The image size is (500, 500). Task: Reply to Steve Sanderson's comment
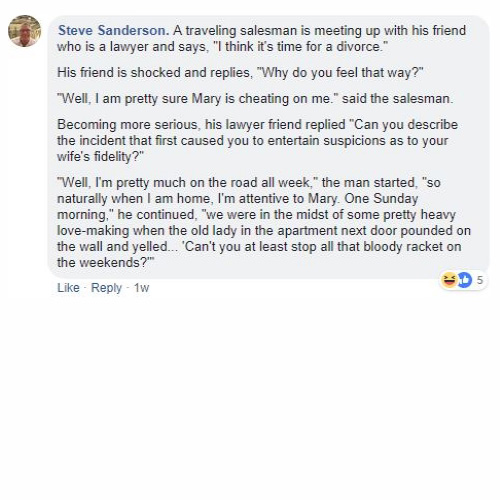click(106, 288)
